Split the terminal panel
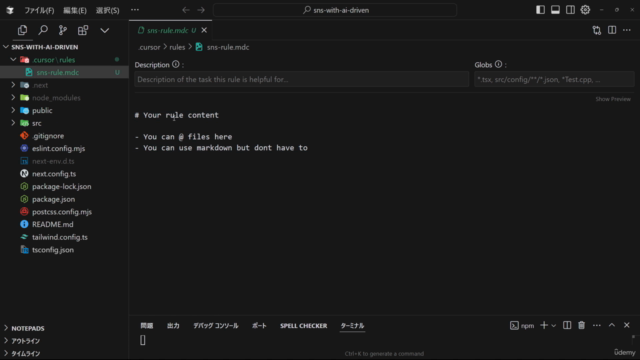 pos(567,325)
